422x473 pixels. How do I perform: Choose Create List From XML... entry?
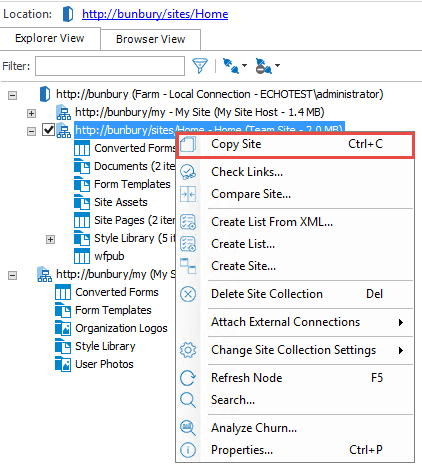click(x=295, y=222)
